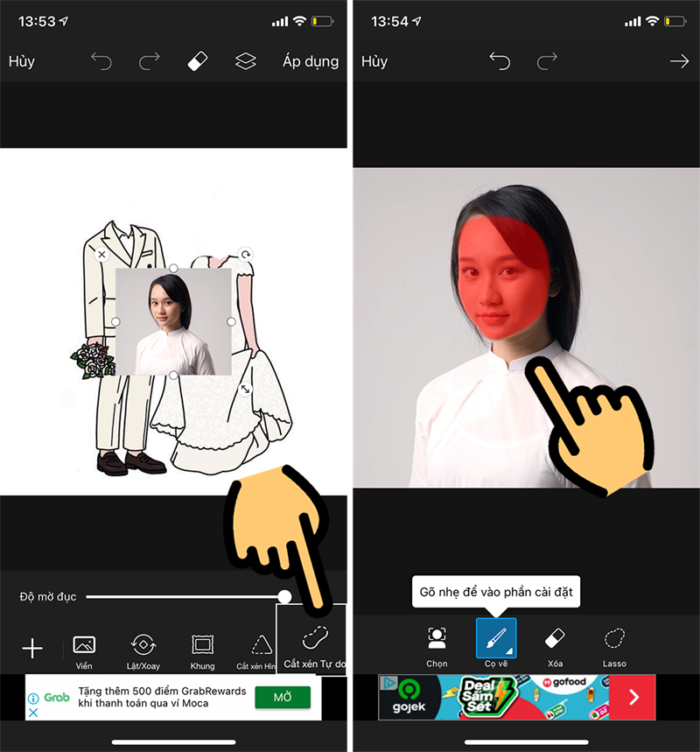This screenshot has height=752, width=700.
Task: Undo the last edit with the left arrow
Action: tap(101, 61)
